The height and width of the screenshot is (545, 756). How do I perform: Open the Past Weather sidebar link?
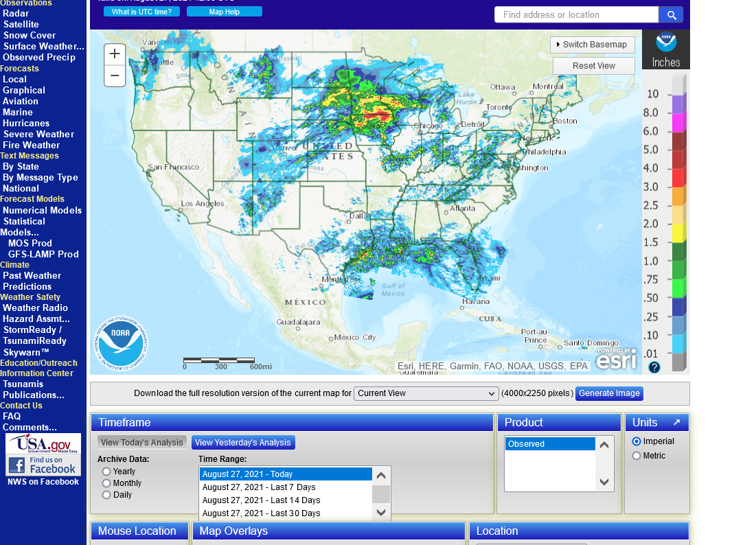tap(32, 276)
